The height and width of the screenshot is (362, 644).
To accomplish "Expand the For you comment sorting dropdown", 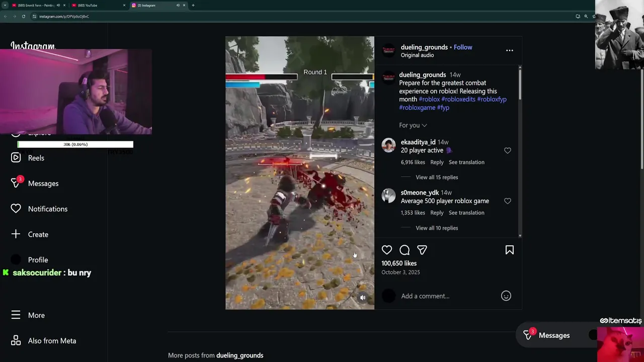I will (x=413, y=125).
